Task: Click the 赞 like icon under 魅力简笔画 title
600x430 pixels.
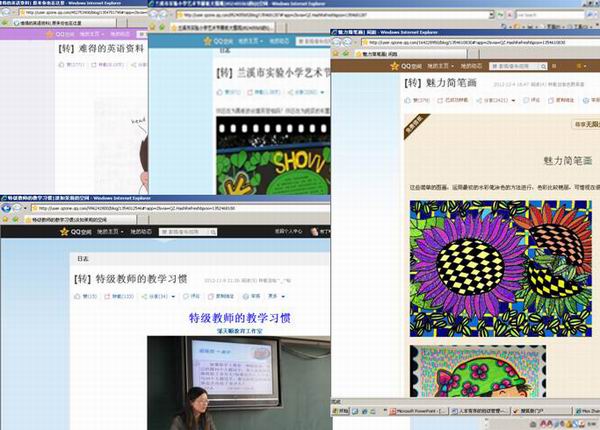Action: point(408,100)
